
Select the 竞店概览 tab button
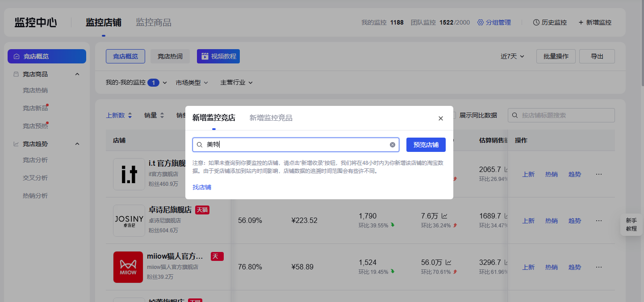click(125, 56)
